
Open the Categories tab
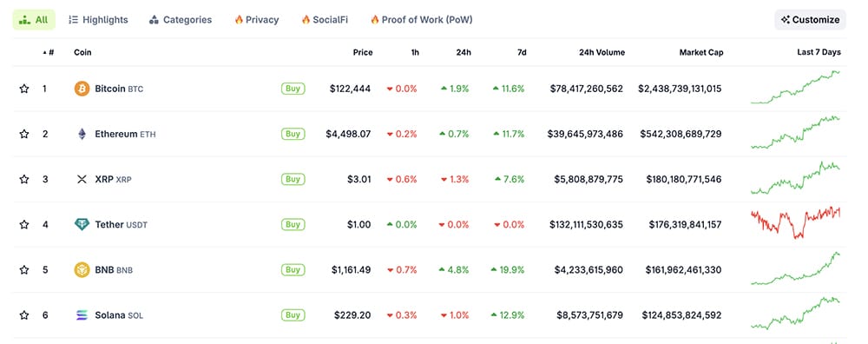(181, 20)
